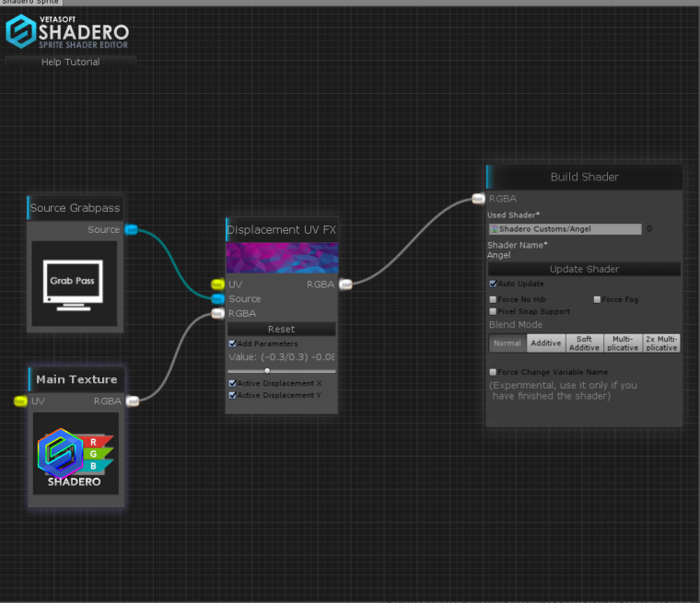Enable Force Change Variable Name checkbox
The image size is (700, 603).
pyautogui.click(x=493, y=372)
